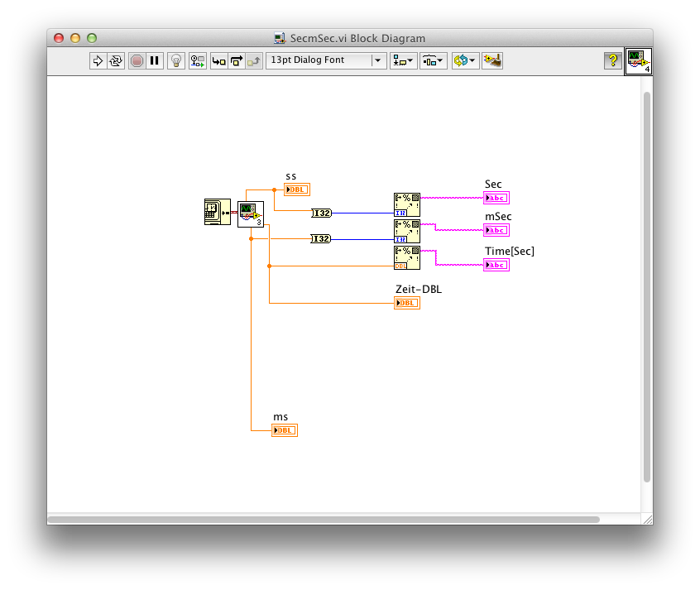The image size is (700, 590).
Task: Select bottom DBL Format Into String node
Action: coord(407,257)
